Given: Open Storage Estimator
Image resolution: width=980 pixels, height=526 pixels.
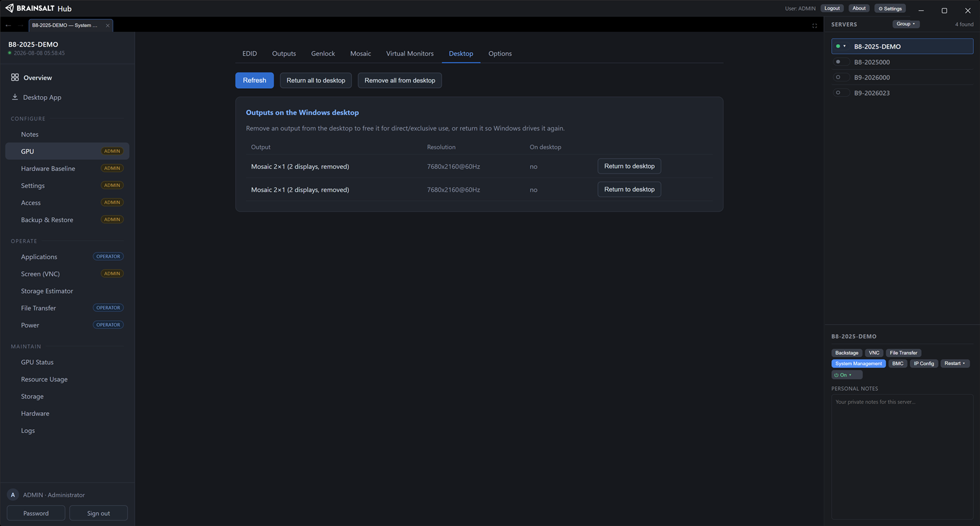Looking at the screenshot, I should pyautogui.click(x=67, y=291).
